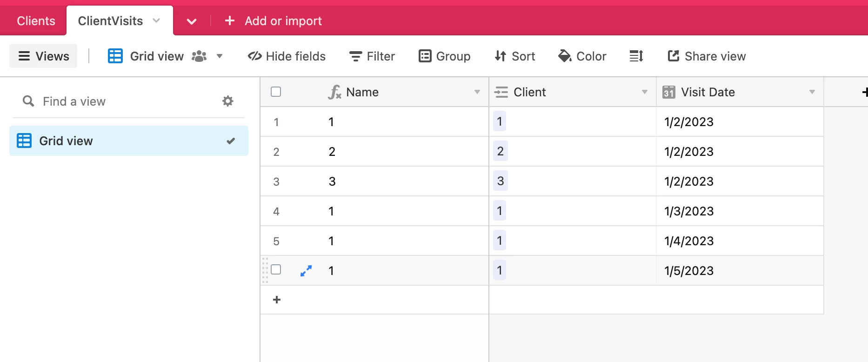Viewport: 868px width, 362px height.
Task: Toggle the select-all rows checkbox
Action: click(x=276, y=92)
